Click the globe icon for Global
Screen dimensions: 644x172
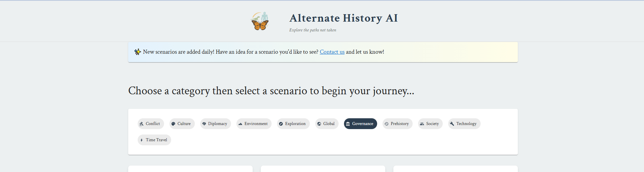coord(319,124)
